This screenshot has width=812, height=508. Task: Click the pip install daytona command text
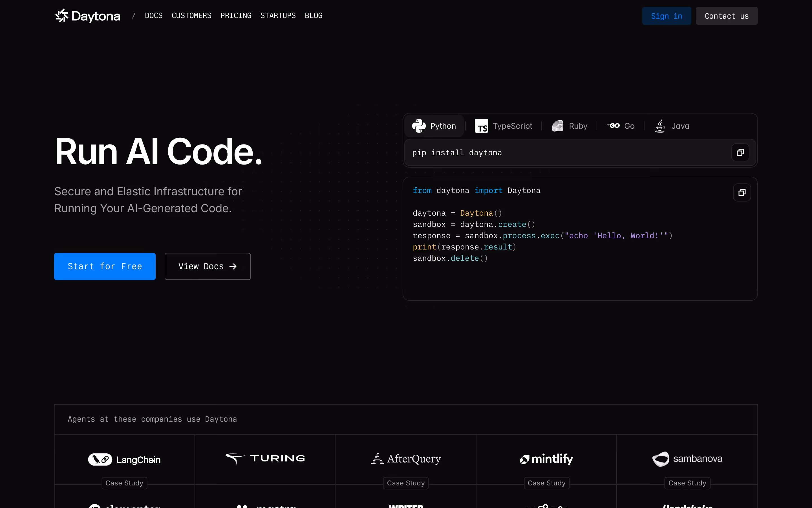click(x=457, y=153)
